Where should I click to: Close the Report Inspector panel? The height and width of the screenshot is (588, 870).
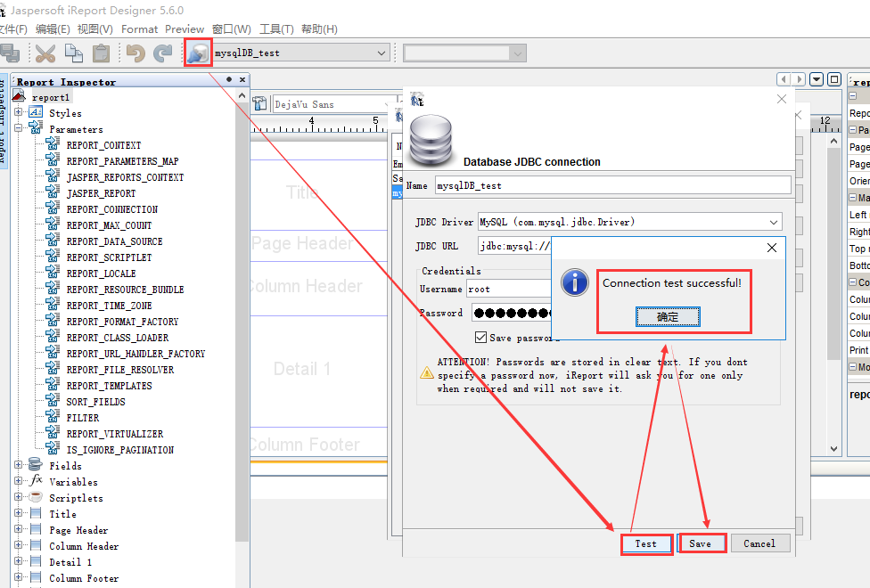tap(242, 80)
